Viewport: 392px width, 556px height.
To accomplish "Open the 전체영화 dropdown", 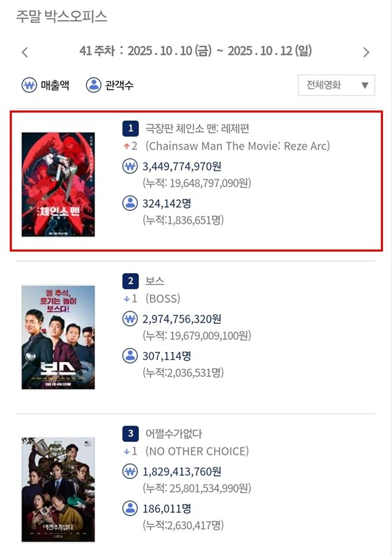I will [x=336, y=85].
